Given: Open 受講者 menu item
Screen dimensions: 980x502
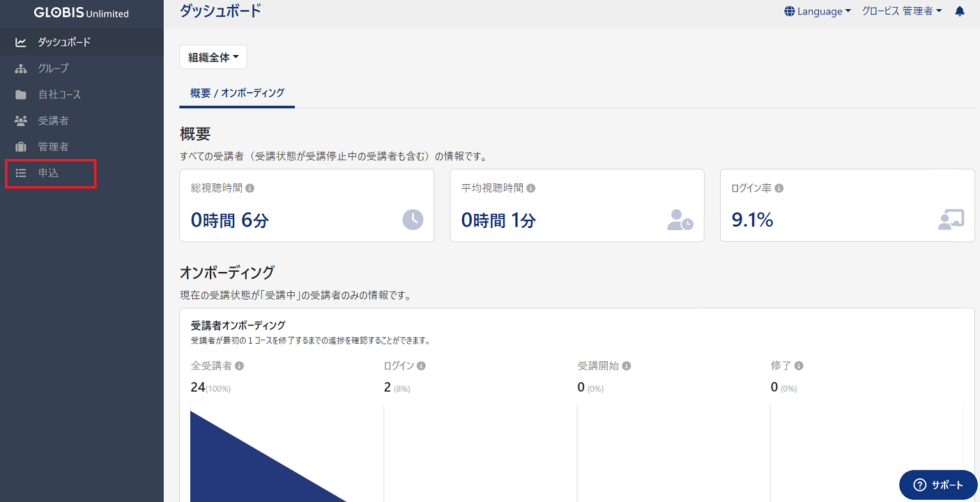Looking at the screenshot, I should (82, 121).
